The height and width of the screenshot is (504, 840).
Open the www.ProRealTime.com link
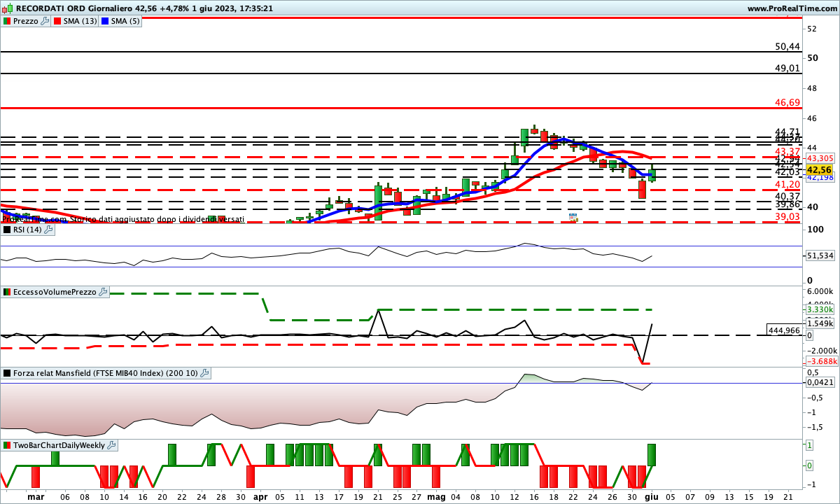click(792, 8)
